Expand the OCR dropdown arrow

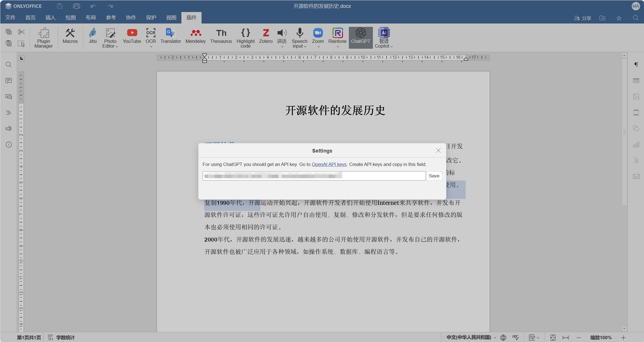pos(151,46)
